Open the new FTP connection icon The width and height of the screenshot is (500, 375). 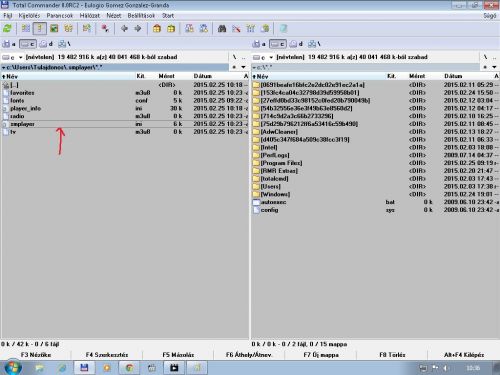204,29
